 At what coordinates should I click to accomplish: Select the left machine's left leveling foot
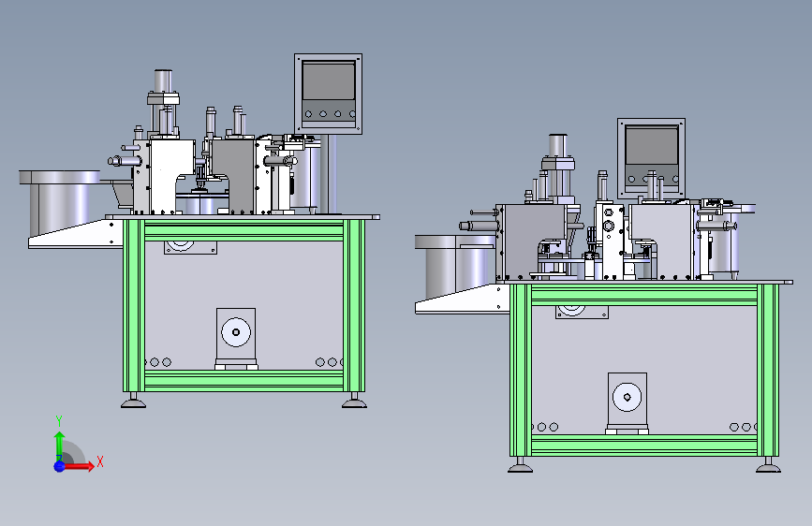(133, 401)
